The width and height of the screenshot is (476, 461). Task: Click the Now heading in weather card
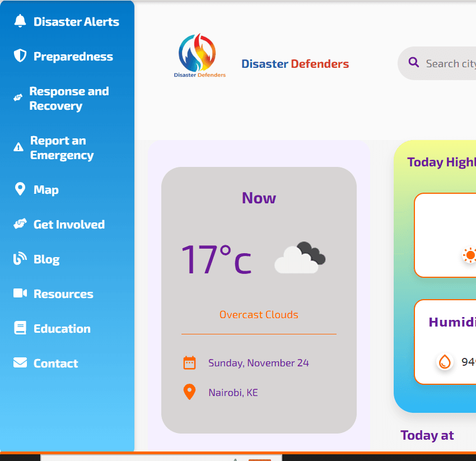(259, 198)
